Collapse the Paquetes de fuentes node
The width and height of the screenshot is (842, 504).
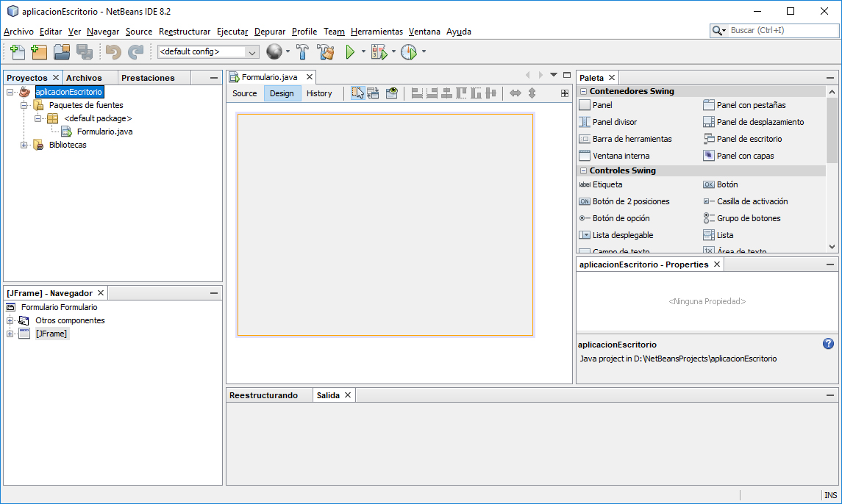pos(24,105)
